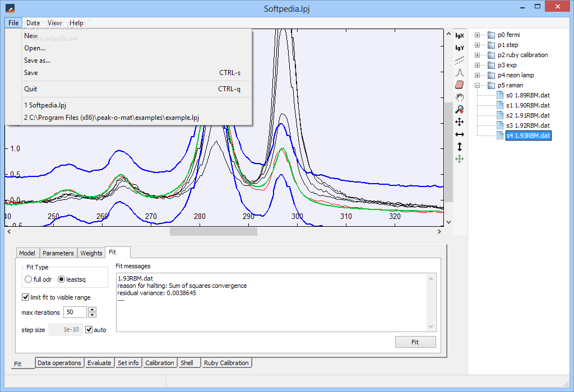This screenshot has width=574, height=392.
Task: Expand the p3 exp tree node
Action: pyautogui.click(x=478, y=65)
